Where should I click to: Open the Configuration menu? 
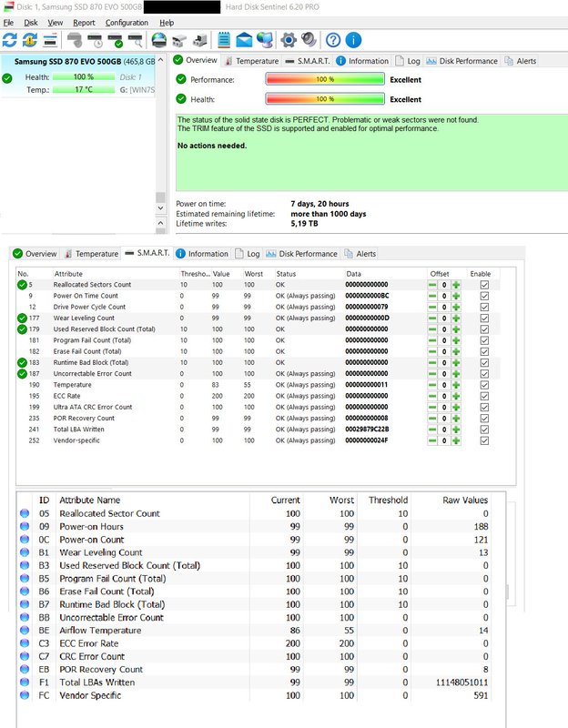127,23
